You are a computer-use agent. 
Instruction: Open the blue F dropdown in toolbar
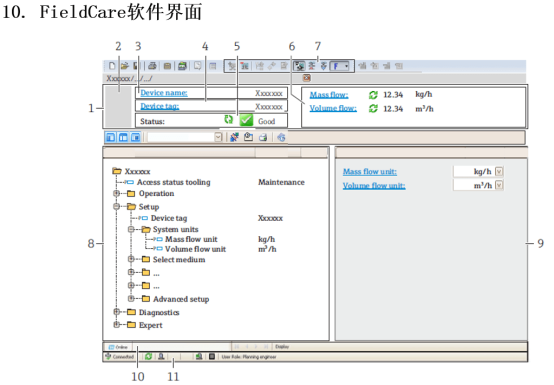click(x=340, y=66)
